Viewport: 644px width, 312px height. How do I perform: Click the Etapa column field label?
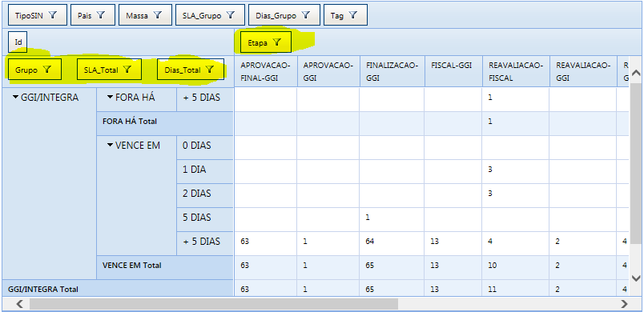[257, 42]
